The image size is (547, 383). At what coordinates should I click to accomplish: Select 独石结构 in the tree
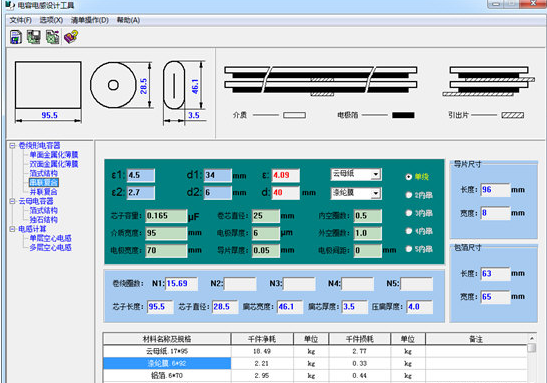coord(44,220)
